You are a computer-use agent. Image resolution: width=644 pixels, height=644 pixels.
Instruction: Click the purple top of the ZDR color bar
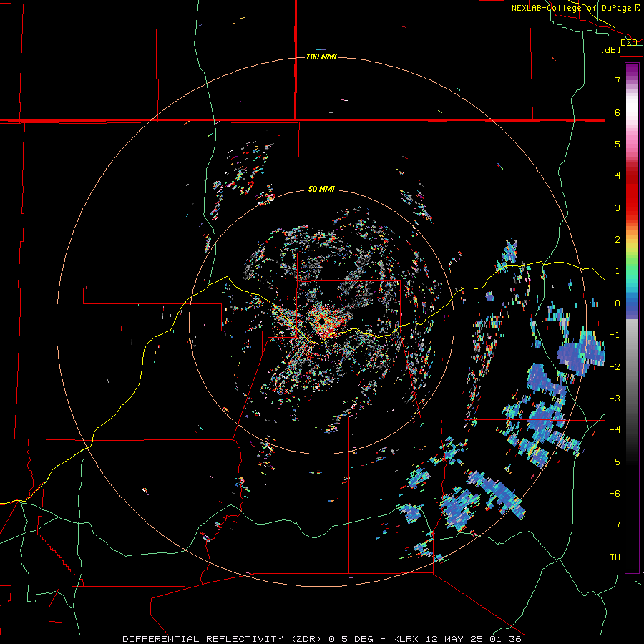tap(632, 70)
